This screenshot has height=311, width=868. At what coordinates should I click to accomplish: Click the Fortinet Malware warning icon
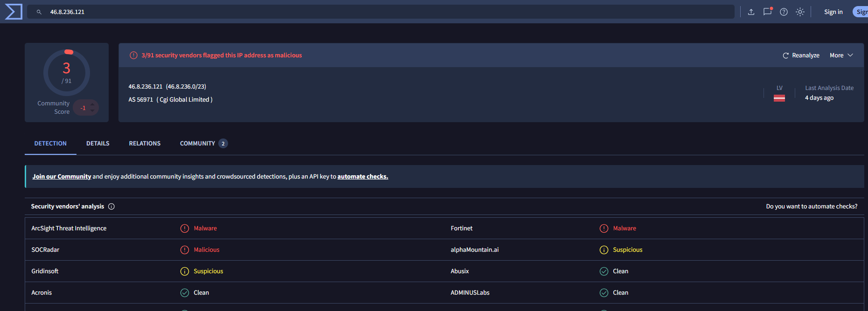[604, 228]
